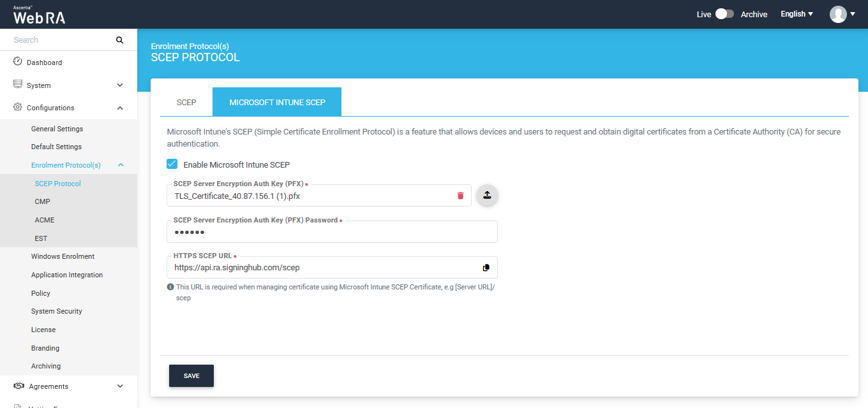Open Windows Enrolment in sidebar
Screen dimensions: 868x408
[63, 256]
